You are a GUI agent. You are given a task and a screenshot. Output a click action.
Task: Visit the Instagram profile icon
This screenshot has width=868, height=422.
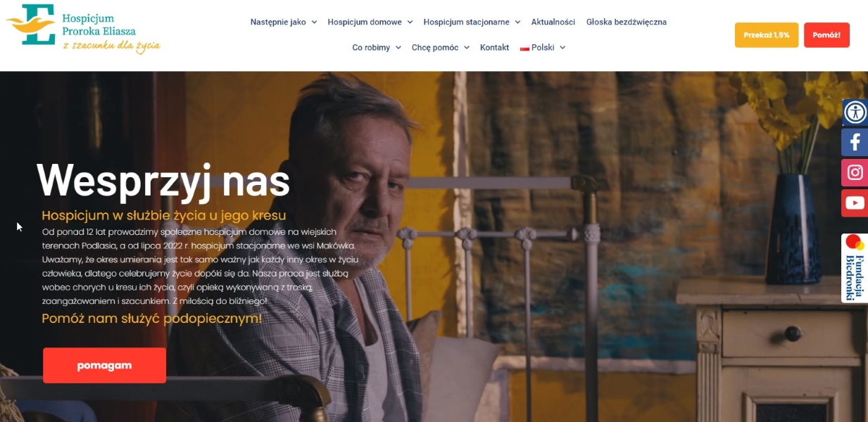pos(855,172)
